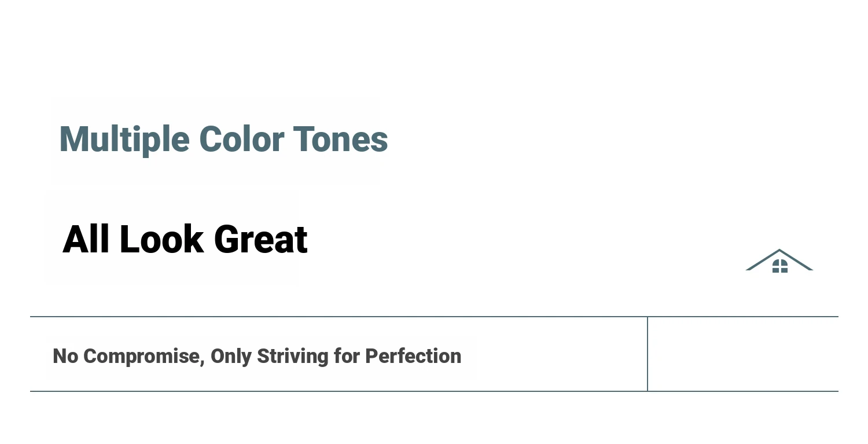Click the word "Great" in the black heading
The width and height of the screenshot is (868, 444).
pyautogui.click(x=260, y=239)
